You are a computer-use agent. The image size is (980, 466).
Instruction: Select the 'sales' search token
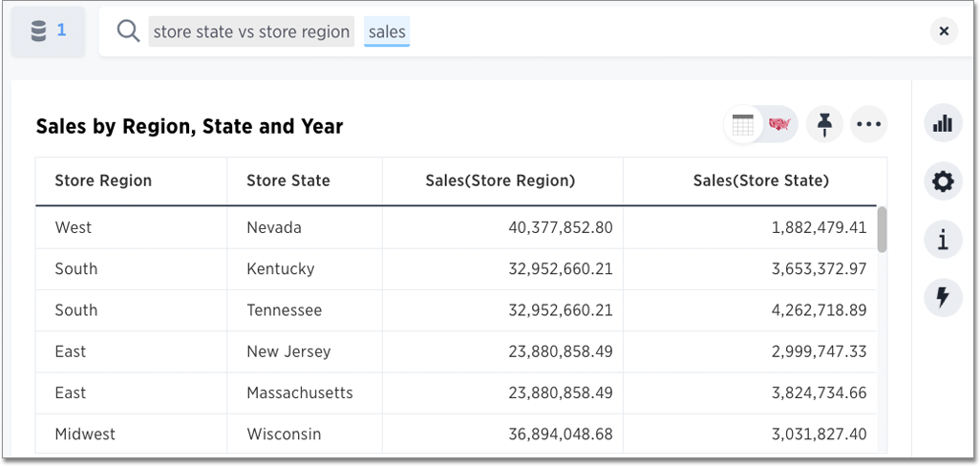click(387, 32)
